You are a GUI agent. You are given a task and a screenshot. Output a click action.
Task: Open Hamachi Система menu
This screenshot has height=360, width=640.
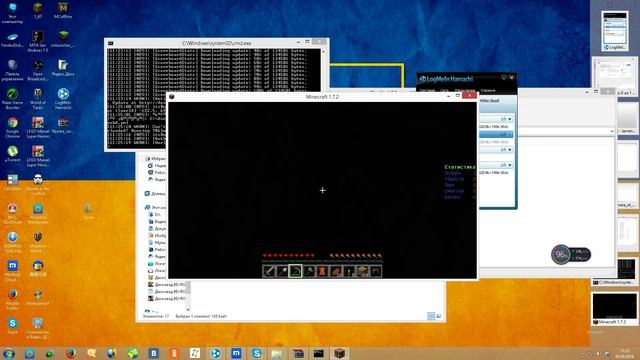427,90
